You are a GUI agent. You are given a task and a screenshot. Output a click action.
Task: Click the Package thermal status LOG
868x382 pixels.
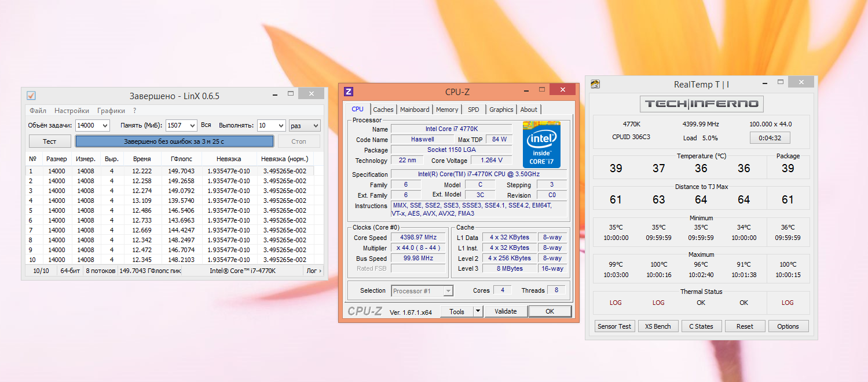(x=788, y=303)
